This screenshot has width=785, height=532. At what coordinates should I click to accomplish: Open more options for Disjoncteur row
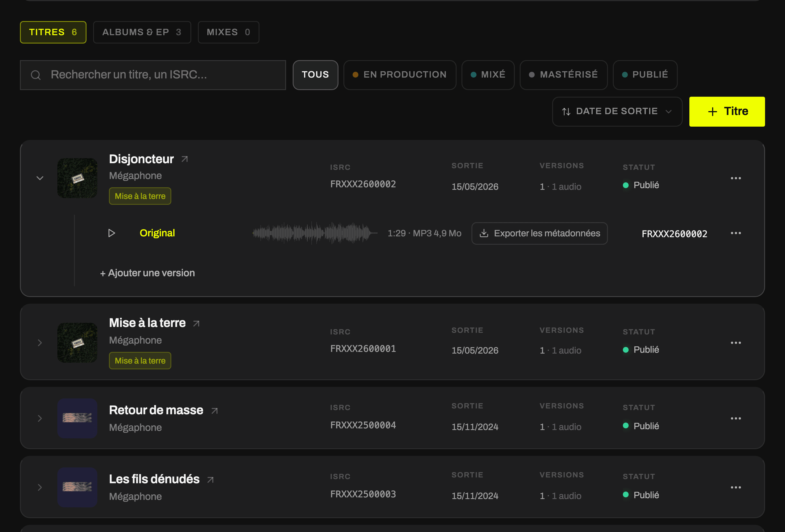[736, 178]
